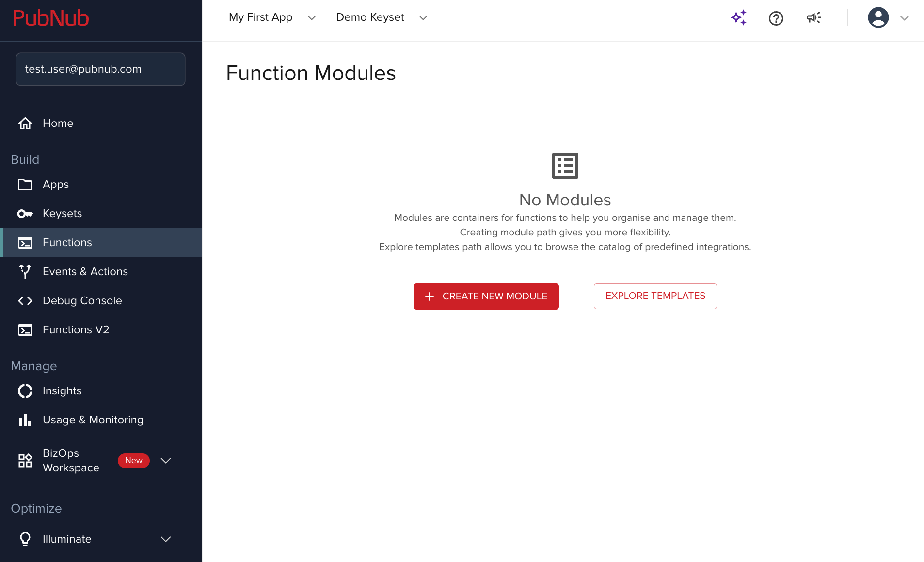Click the No Modules list icon
Viewport: 924px width, 562px height.
pyautogui.click(x=565, y=166)
